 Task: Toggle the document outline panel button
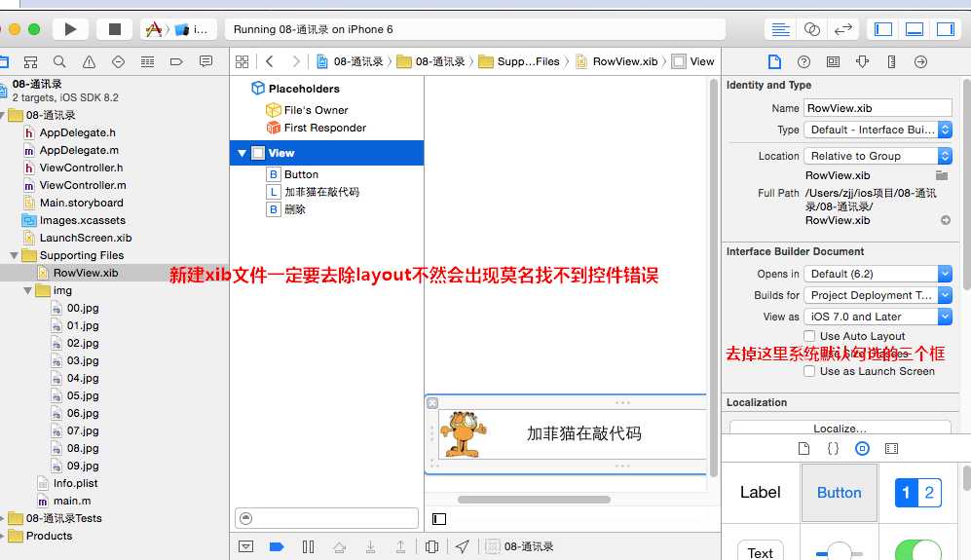439,519
